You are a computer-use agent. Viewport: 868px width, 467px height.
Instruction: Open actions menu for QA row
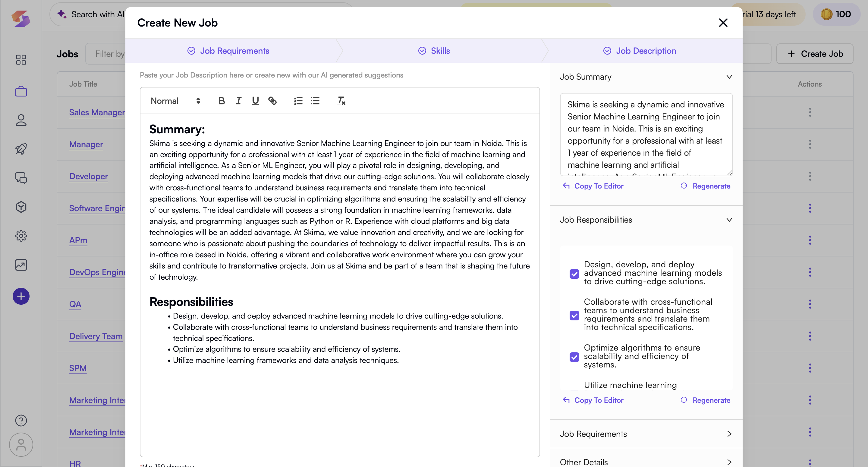(x=810, y=304)
